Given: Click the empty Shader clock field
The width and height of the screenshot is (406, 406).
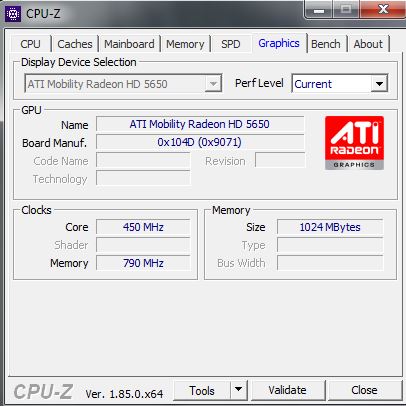Looking at the screenshot, I should point(143,245).
